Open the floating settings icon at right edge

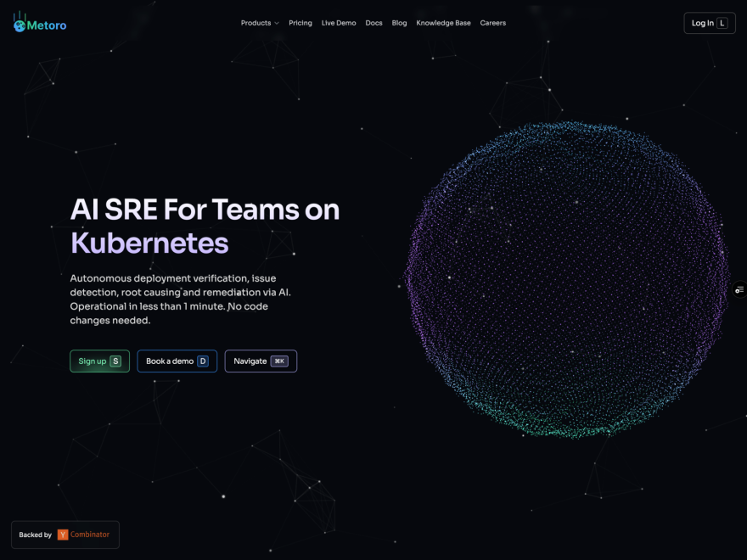point(739,289)
